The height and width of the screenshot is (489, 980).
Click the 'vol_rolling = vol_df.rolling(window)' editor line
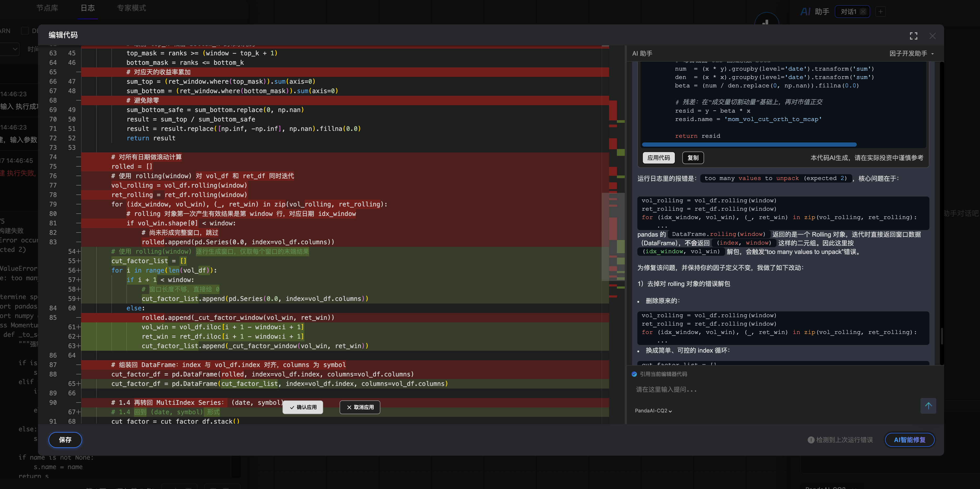click(x=179, y=185)
